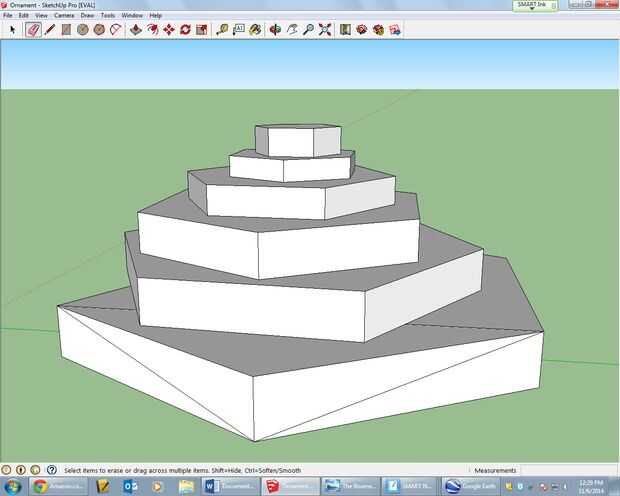Click the geo-location status bar icon

pyautogui.click(x=6, y=470)
